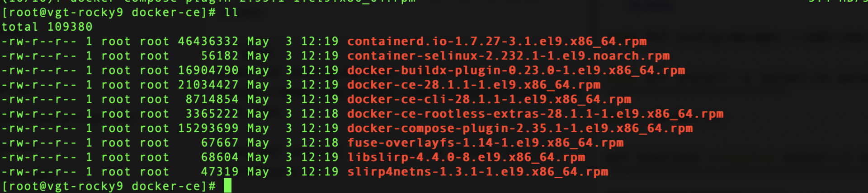This screenshot has height=193, width=868.
Task: Select the libslirp-4.4.0 rpm filename
Action: coord(466,157)
